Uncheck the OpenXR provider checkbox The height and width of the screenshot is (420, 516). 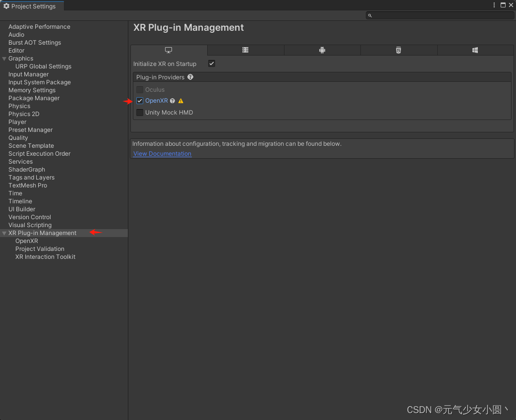coord(139,101)
